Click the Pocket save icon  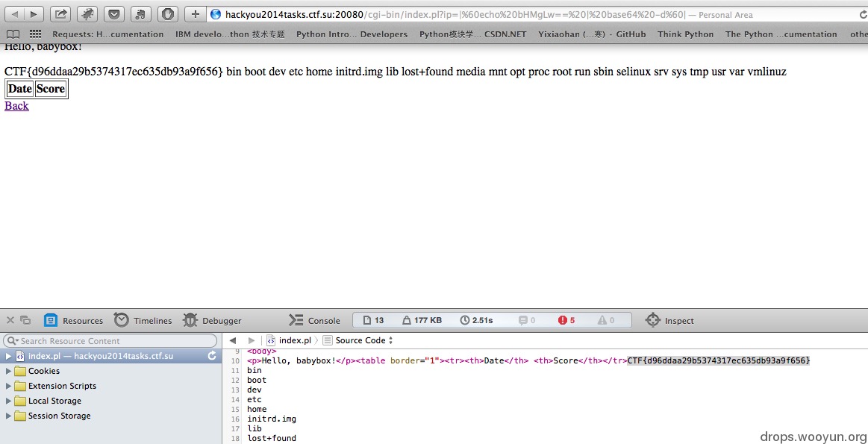point(114,14)
